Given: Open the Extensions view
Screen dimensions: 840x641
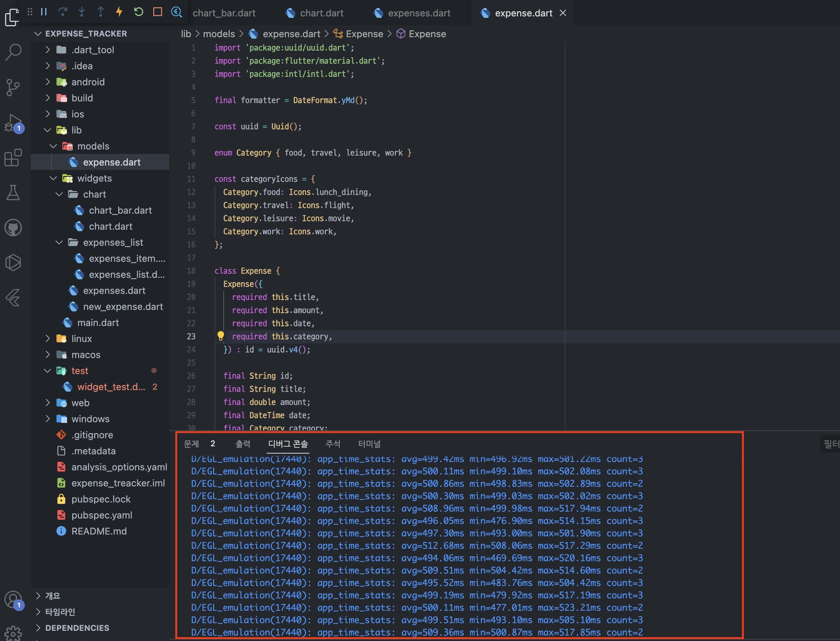Looking at the screenshot, I should (x=14, y=157).
